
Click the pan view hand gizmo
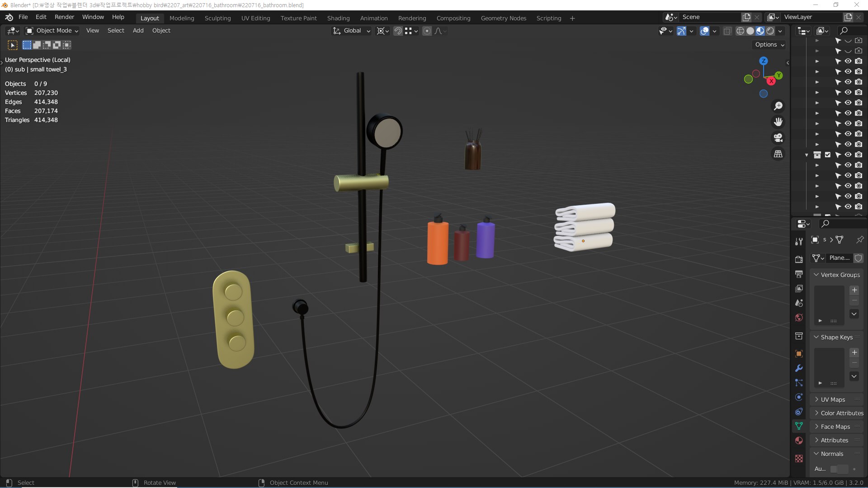778,122
